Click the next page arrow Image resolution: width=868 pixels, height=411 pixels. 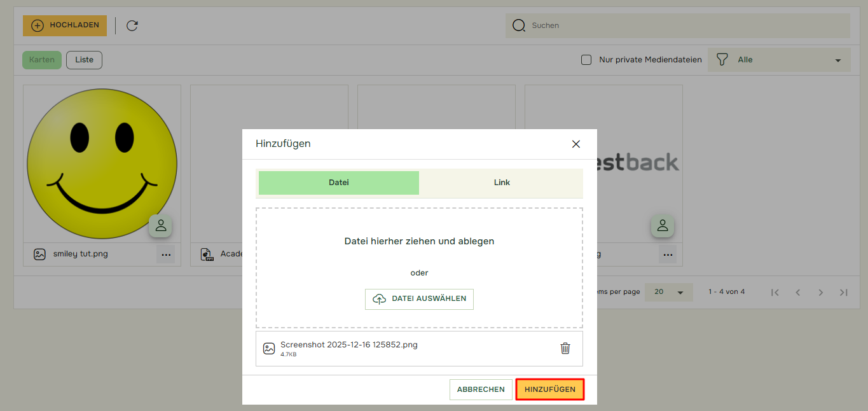tap(820, 292)
